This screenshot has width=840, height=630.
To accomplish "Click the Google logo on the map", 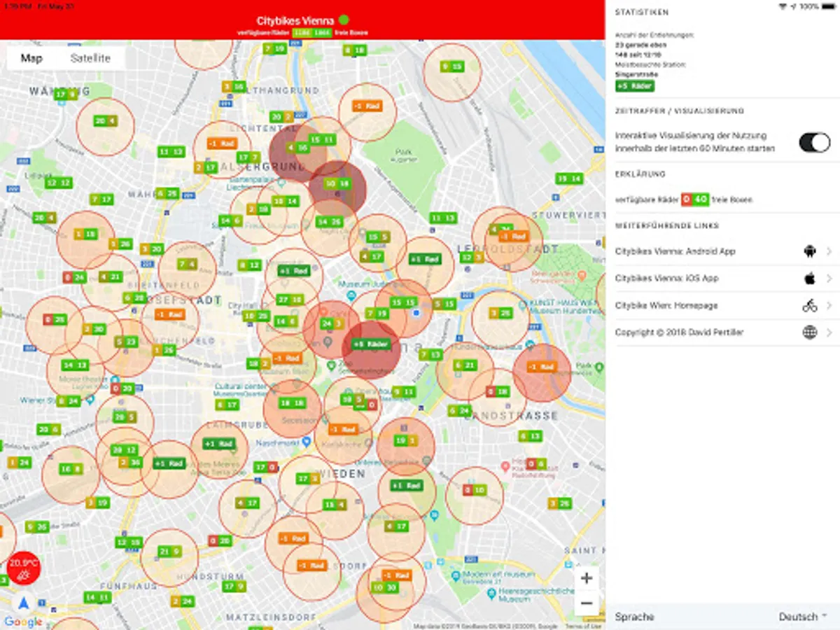I will 23,622.
